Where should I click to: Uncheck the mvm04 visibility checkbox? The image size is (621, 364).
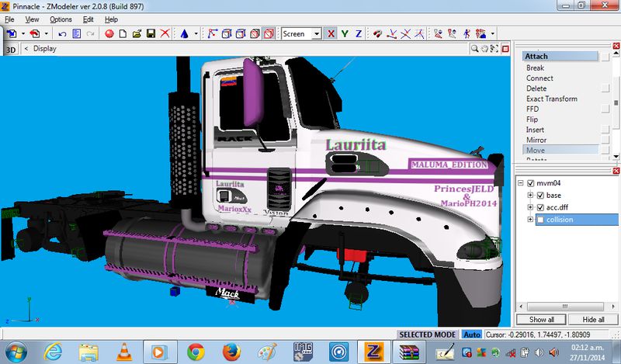tap(531, 183)
